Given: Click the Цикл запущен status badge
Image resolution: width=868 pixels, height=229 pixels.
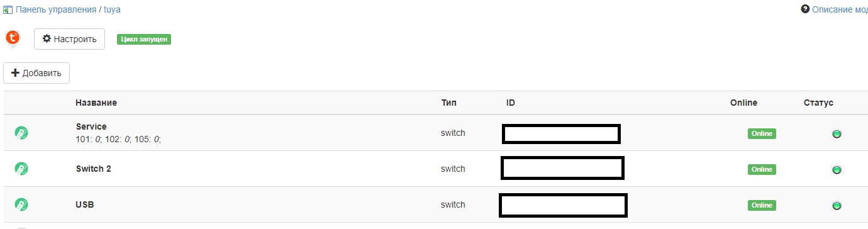Looking at the screenshot, I should [144, 39].
